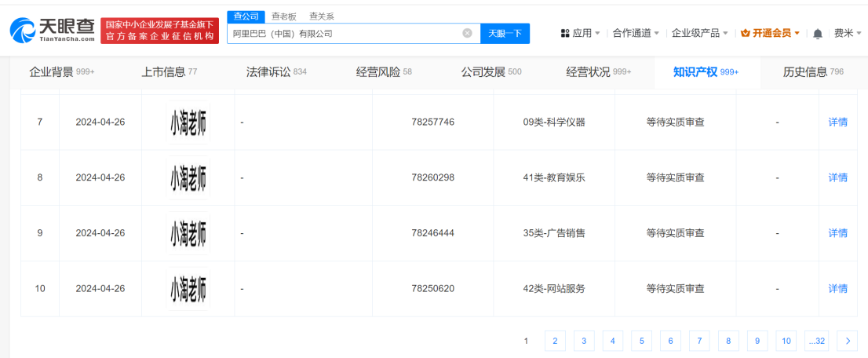Click the 开通会员 crown icon
This screenshot has width=868, height=358.
tap(746, 34)
